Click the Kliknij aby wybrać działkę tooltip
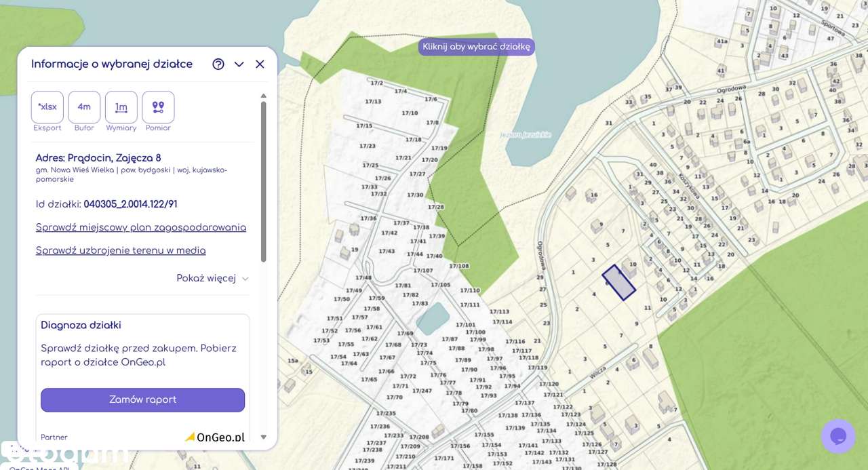 pos(476,47)
